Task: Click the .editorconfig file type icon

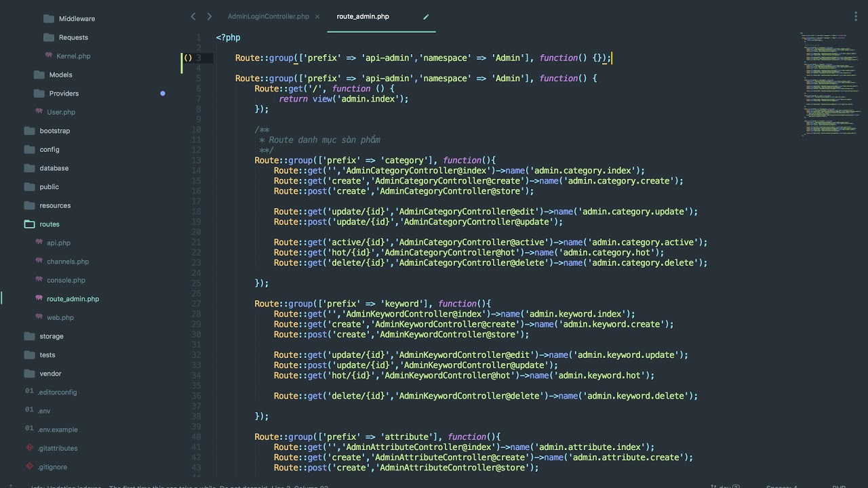Action: click(29, 391)
